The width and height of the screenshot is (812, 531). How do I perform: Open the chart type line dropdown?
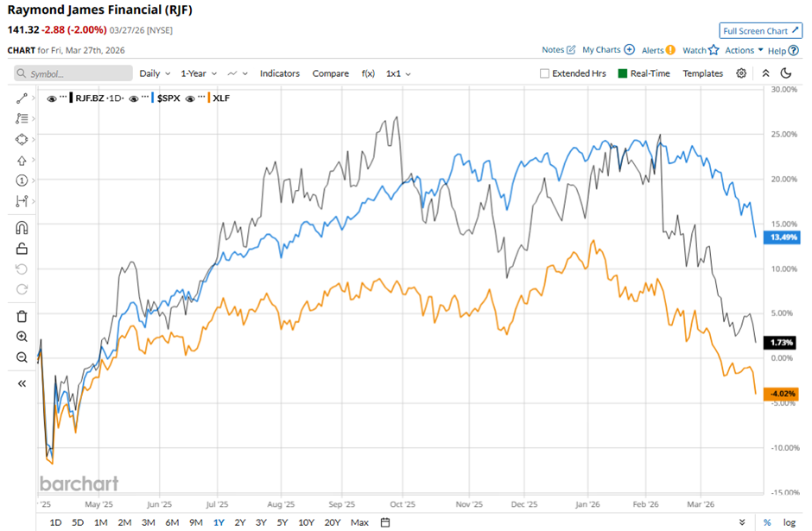click(238, 73)
